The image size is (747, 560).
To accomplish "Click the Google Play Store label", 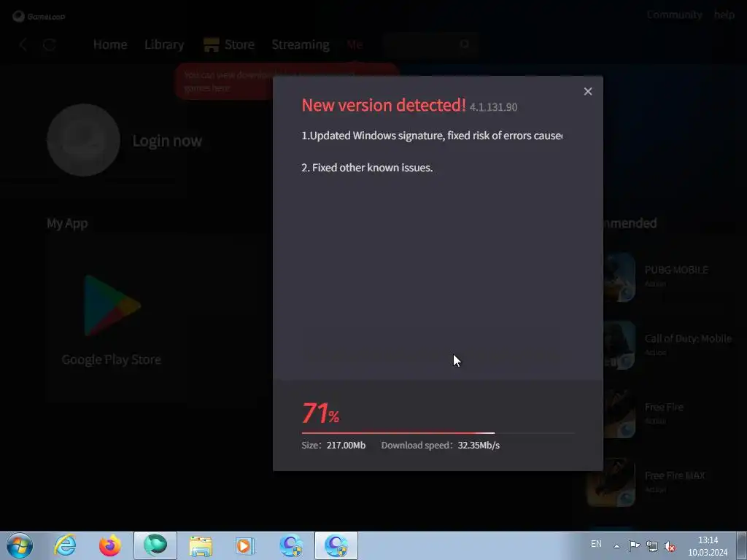I will click(x=112, y=359).
